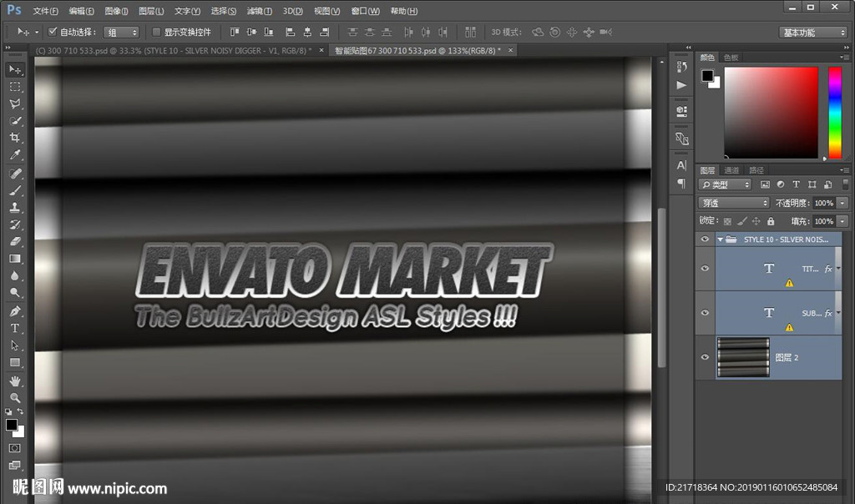Hide the SUB... text layer
This screenshot has height=504, width=855.
[x=705, y=313]
